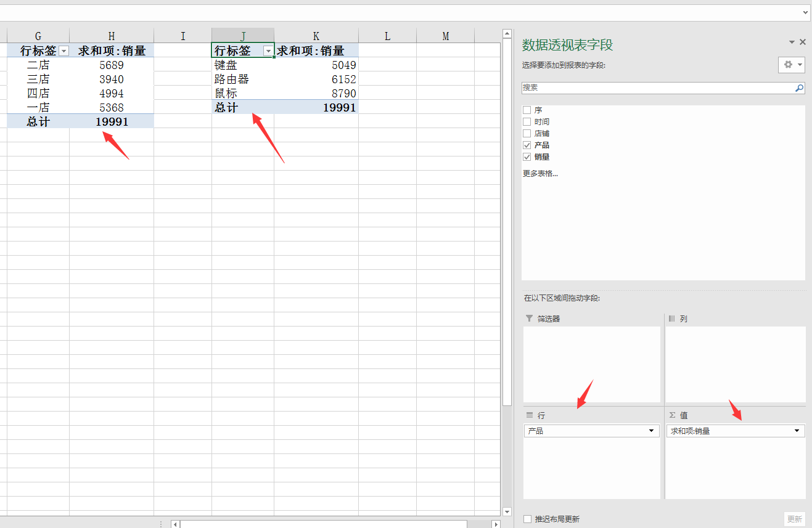This screenshot has height=528, width=812.
Task: Click the 列 area box
Action: pos(736,365)
